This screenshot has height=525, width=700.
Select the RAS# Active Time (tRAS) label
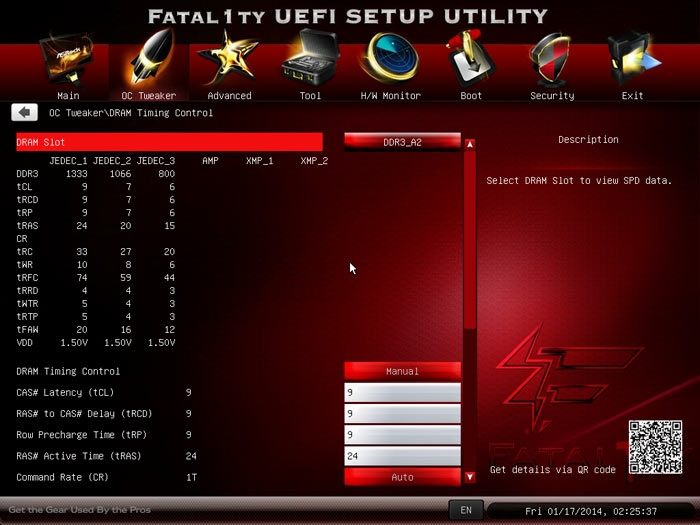point(79,456)
